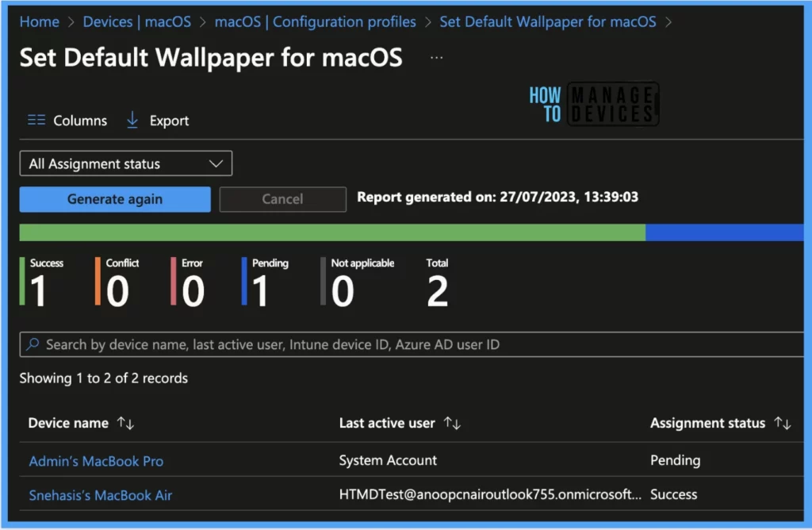Click the Last active user column header
812x530 pixels.
click(x=387, y=423)
